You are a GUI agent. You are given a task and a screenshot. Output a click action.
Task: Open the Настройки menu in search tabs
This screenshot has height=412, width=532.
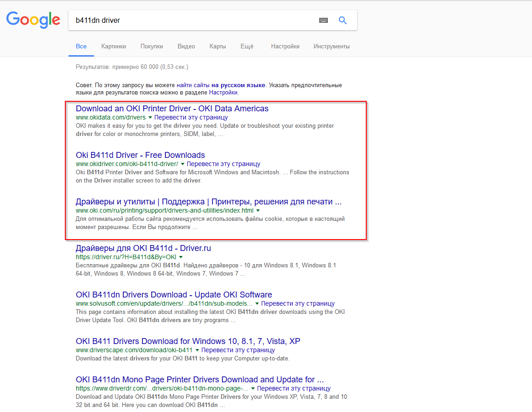pos(285,47)
